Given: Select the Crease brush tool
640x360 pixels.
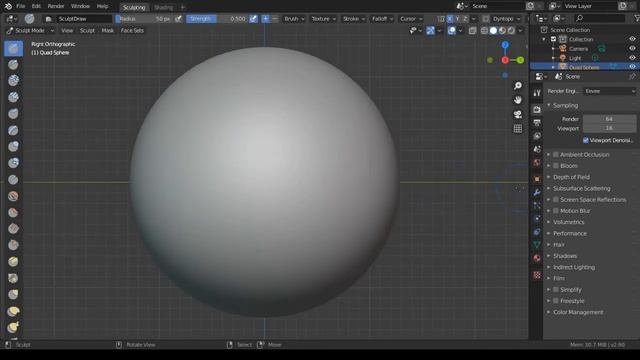Looking at the screenshot, I should click(13, 180).
